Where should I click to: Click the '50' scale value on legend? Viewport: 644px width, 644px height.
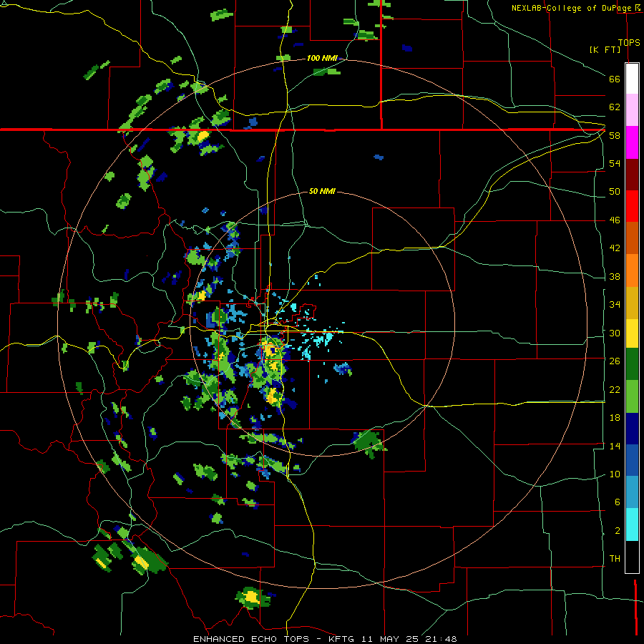(615, 192)
